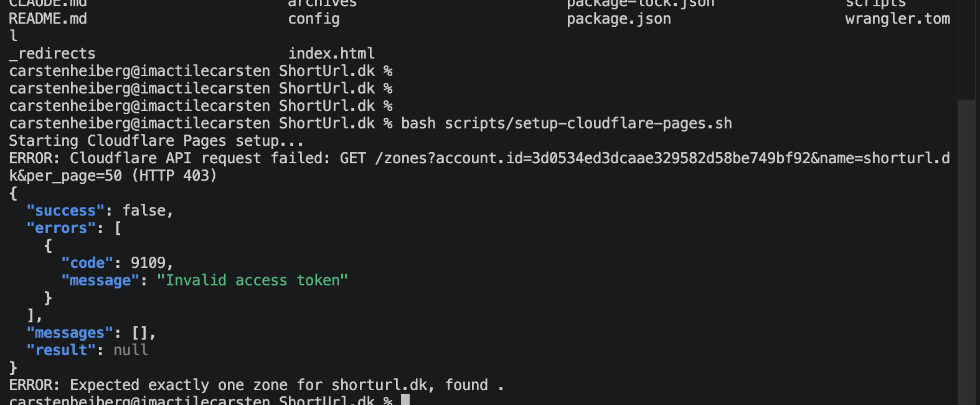Click the "messages" JSON key

[70, 333]
